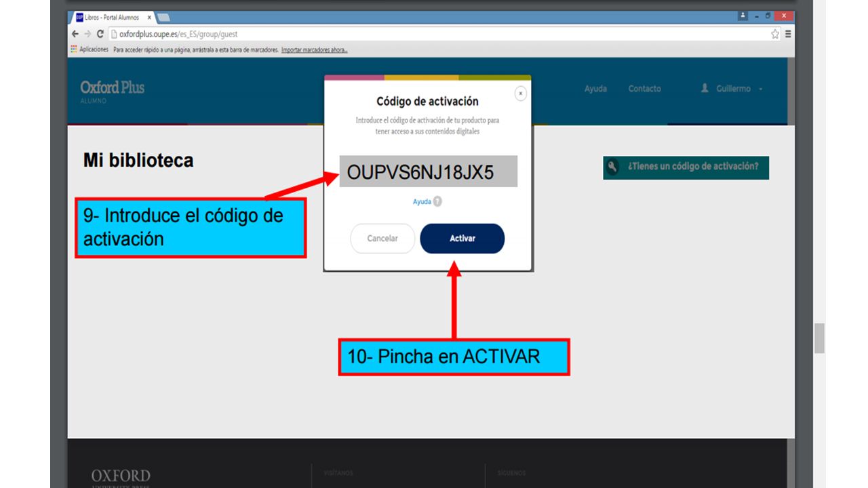Click the user profile icon beside Guillermo
Image resolution: width=868 pixels, height=488 pixels.
pos(705,88)
